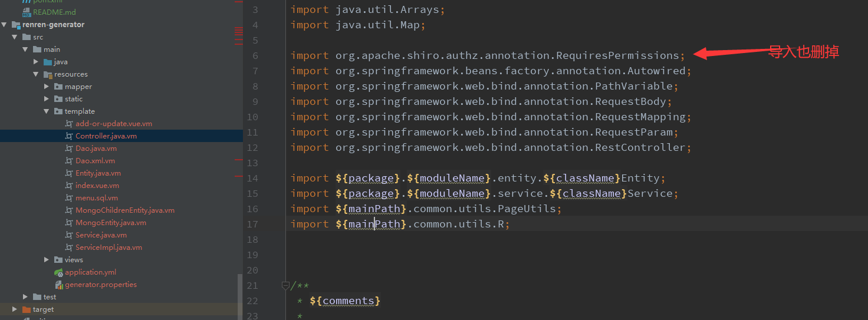This screenshot has height=320, width=868.
Task: Click line number 6 in the gutter
Action: click(255, 55)
